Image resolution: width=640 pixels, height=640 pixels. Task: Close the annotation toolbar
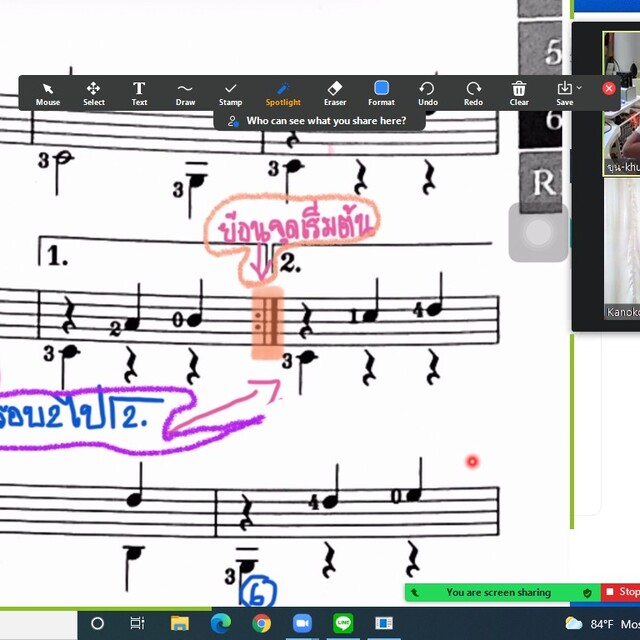tap(608, 88)
